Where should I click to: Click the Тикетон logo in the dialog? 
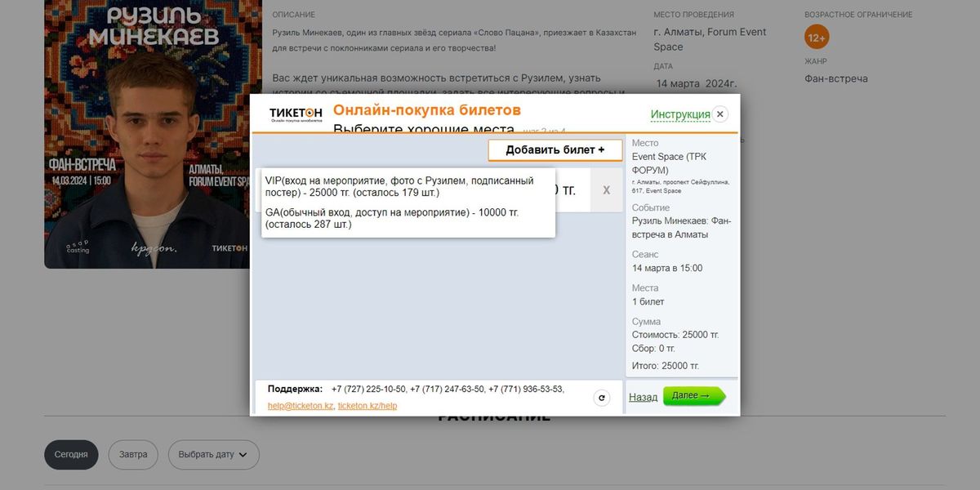point(296,114)
